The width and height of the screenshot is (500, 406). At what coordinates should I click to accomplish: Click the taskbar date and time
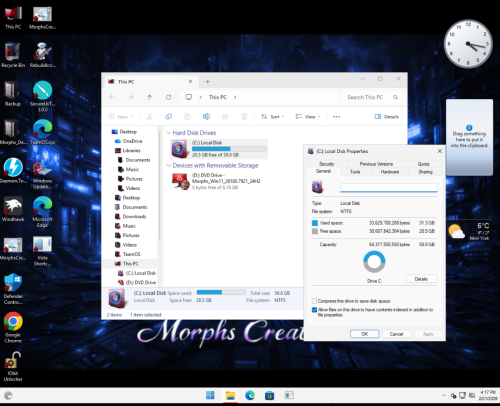coord(487,395)
